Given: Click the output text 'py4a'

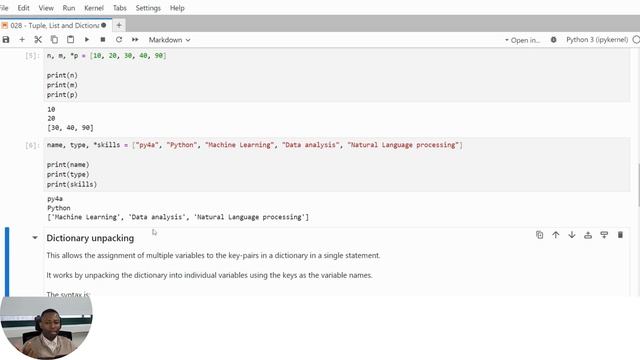Looking at the screenshot, I should click(x=55, y=199).
